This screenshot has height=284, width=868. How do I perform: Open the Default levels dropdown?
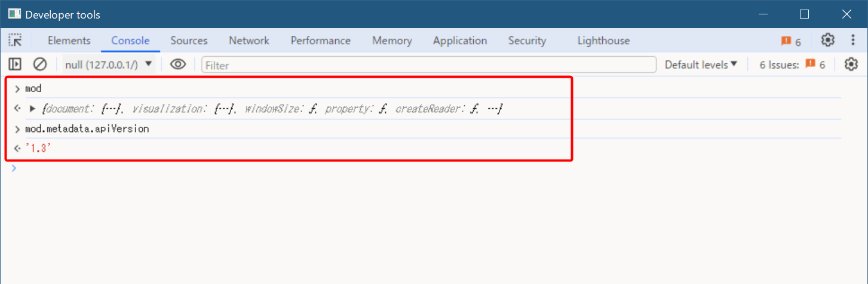[701, 65]
